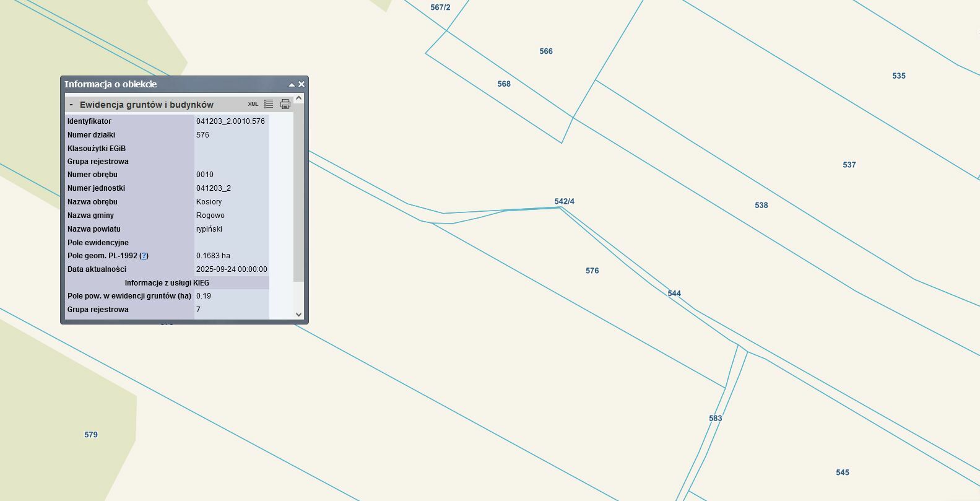
Task: Click parcel label 538 on the map
Action: tap(761, 206)
